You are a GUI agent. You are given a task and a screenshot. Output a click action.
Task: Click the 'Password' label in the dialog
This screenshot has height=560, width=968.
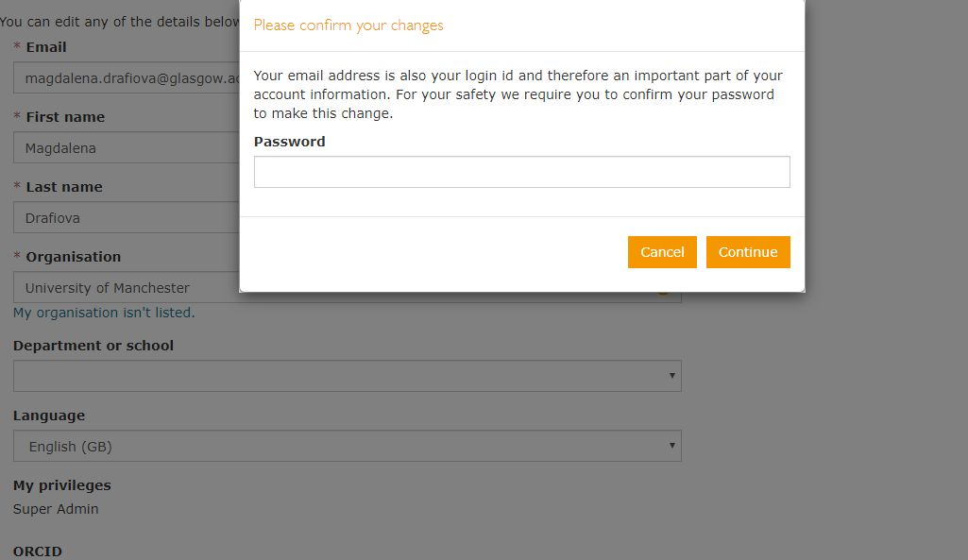[290, 142]
